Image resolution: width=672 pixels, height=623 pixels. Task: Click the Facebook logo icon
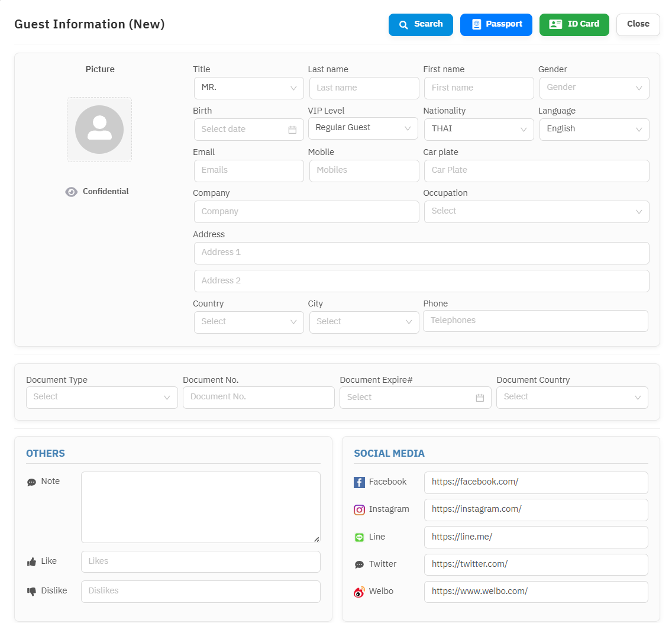(x=359, y=482)
